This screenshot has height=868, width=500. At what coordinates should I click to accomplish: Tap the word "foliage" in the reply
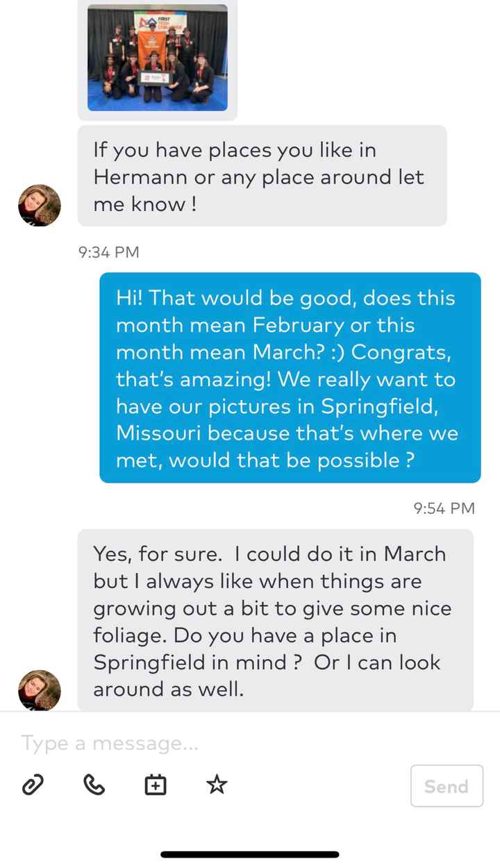click(129, 635)
